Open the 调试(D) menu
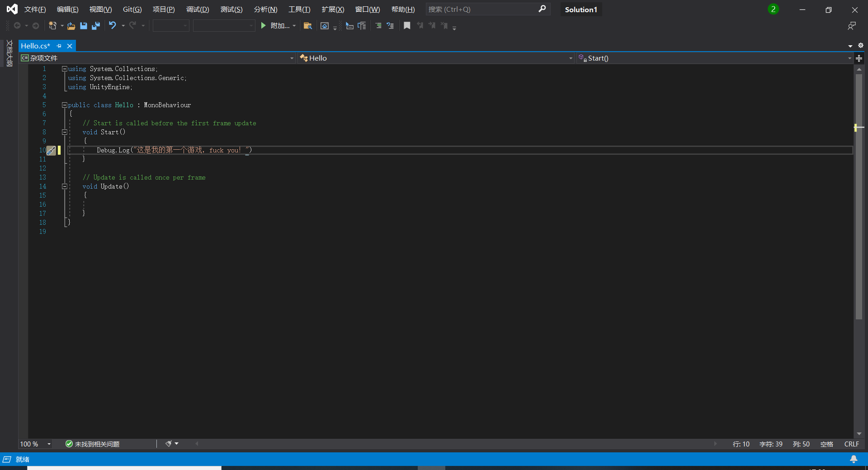The height and width of the screenshot is (470, 868). 198,9
